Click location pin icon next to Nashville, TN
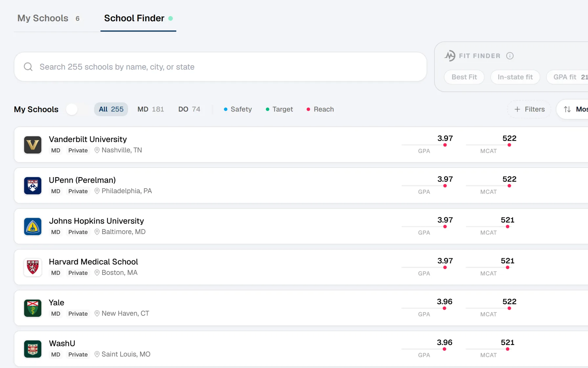The width and height of the screenshot is (588, 368). point(97,150)
